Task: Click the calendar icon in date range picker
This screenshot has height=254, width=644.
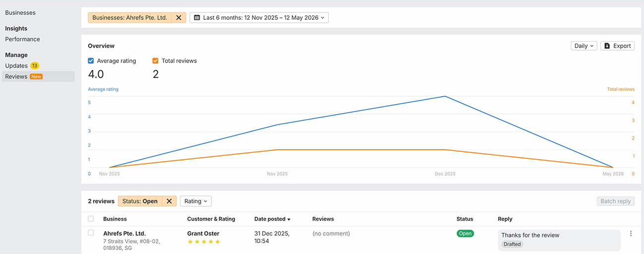Action: click(197, 17)
